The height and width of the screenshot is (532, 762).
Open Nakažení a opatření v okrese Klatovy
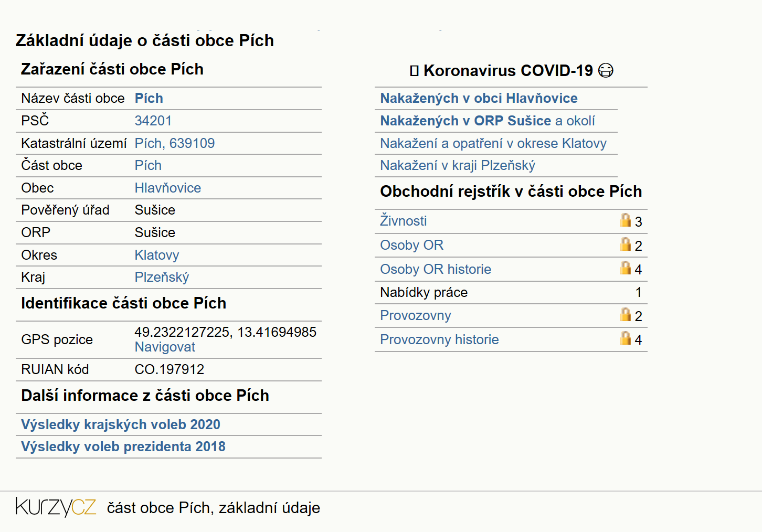tap(493, 143)
